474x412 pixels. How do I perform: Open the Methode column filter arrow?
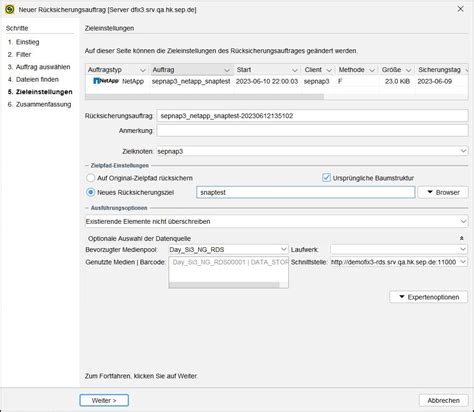tap(372, 70)
